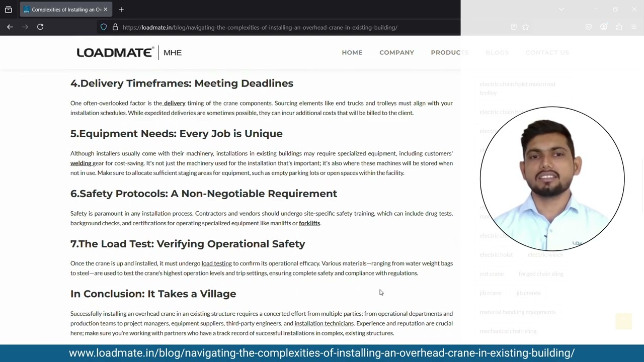The image size is (644, 362).
Task: Follow the 'installation technicians' link
Action: point(324,323)
